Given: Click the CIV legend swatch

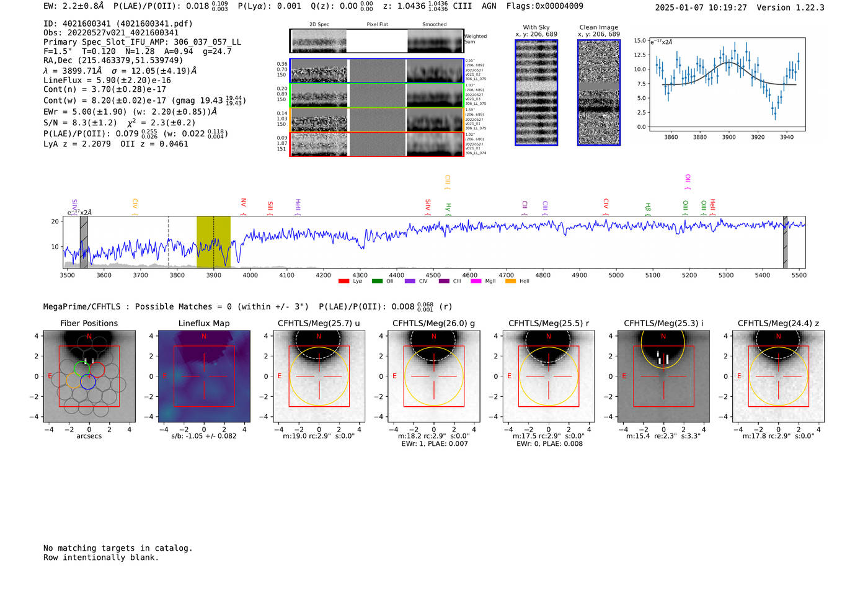Looking at the screenshot, I should coord(410,282).
